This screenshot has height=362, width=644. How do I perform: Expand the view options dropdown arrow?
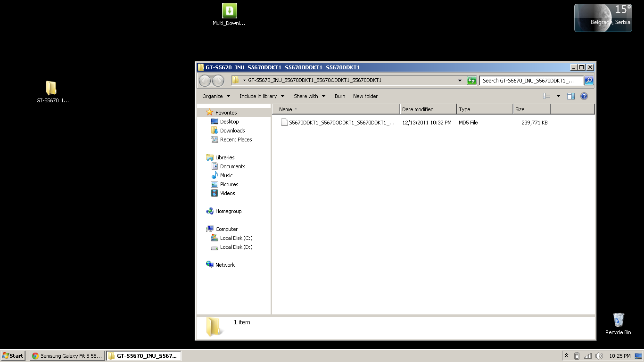point(558,96)
